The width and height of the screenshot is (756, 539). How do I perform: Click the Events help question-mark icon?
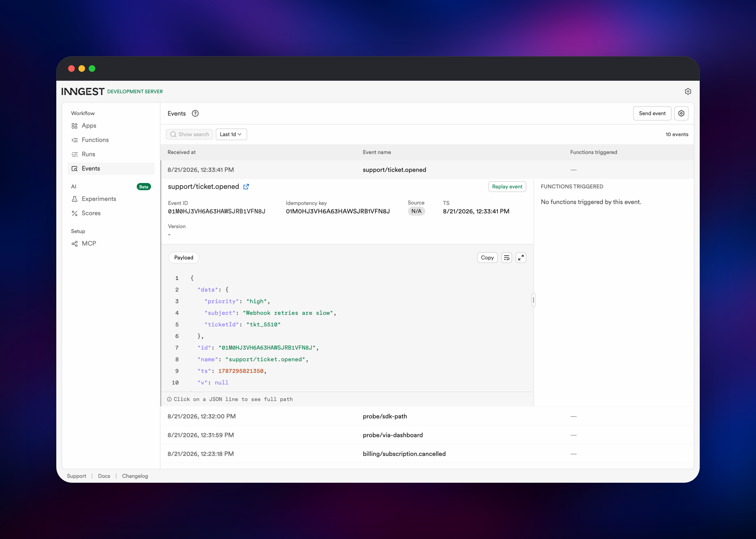click(195, 114)
